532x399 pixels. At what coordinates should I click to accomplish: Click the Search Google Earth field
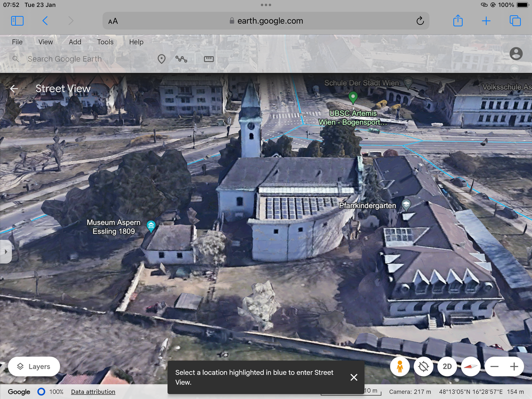point(64,59)
